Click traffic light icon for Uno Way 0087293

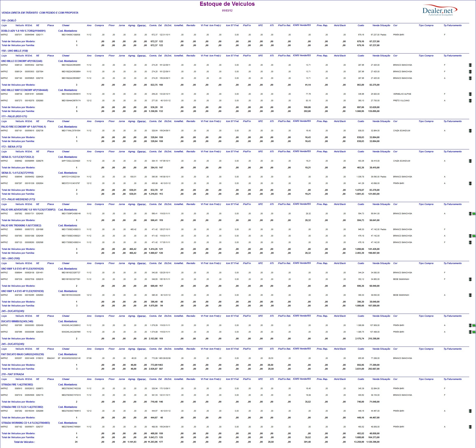(470, 295)
